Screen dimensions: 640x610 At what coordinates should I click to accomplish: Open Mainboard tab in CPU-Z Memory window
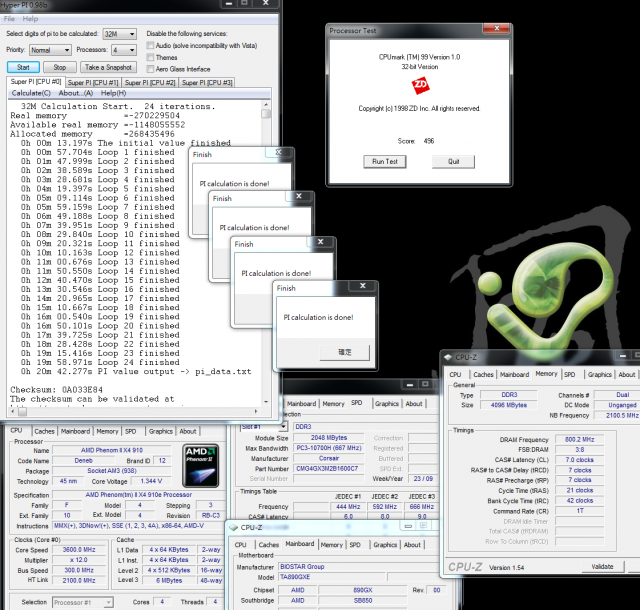coord(514,374)
